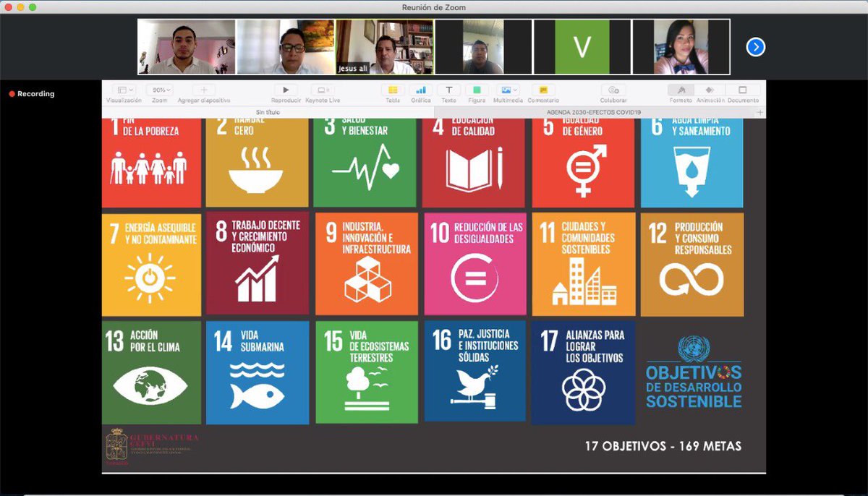This screenshot has width=868, height=496.
Task: Add a new tab with the plus button
Action: (x=759, y=113)
